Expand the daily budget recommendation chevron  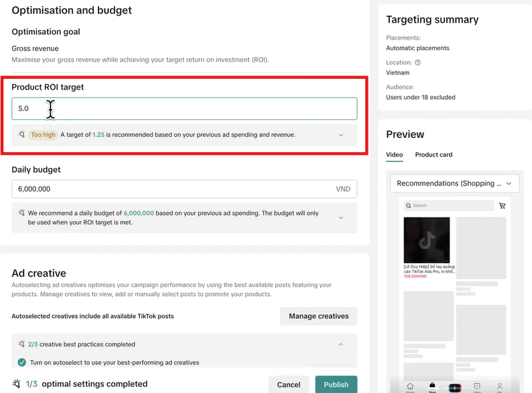pyautogui.click(x=340, y=218)
